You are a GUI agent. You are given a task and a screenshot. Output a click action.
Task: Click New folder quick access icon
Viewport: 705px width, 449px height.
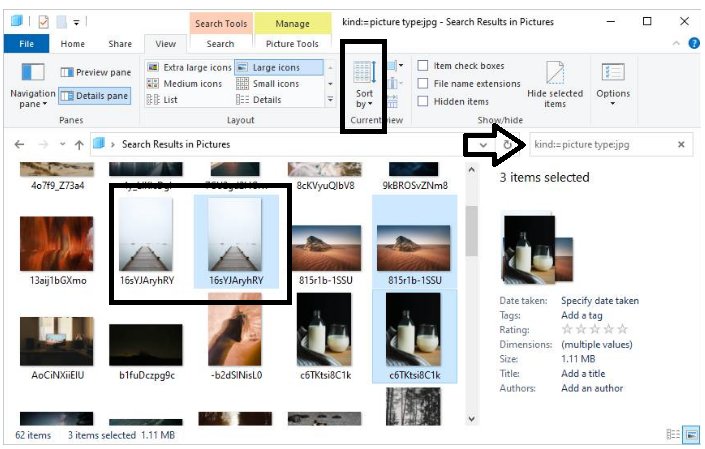tap(62, 22)
